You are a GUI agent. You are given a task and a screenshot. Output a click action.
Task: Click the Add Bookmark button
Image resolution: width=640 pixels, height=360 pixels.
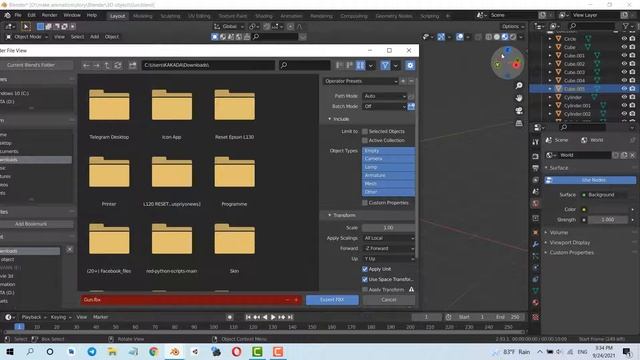point(31,224)
